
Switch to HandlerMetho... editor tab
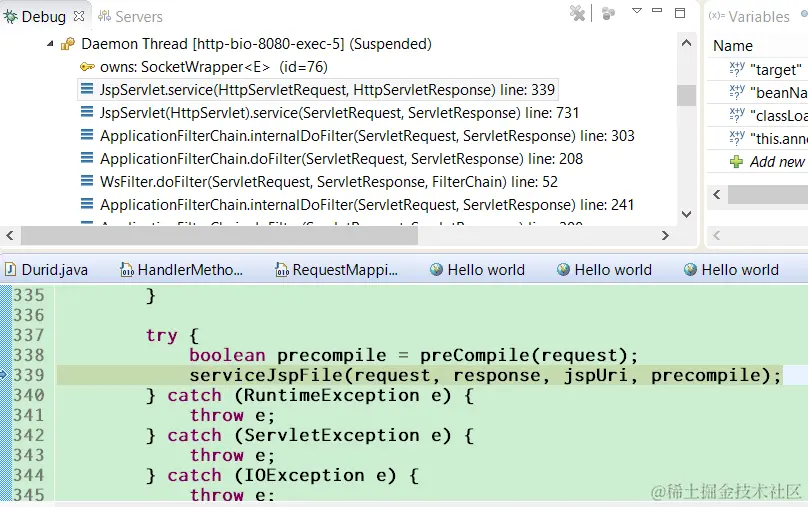point(181,270)
